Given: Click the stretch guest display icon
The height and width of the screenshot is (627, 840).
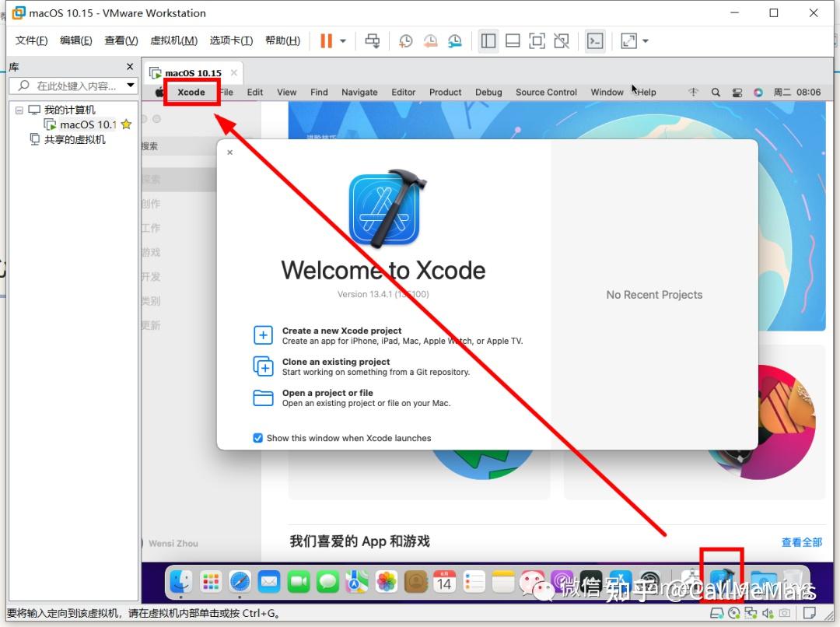Looking at the screenshot, I should tap(629, 40).
